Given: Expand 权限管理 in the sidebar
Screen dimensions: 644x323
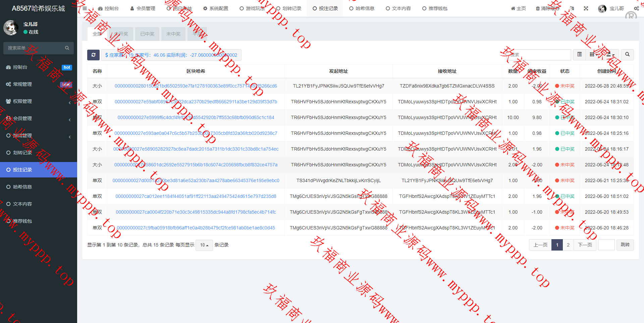Looking at the screenshot, I should 38,101.
